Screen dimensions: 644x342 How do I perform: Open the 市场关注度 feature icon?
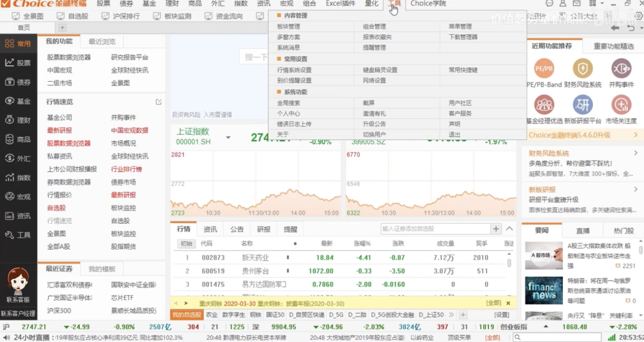pyautogui.click(x=621, y=105)
